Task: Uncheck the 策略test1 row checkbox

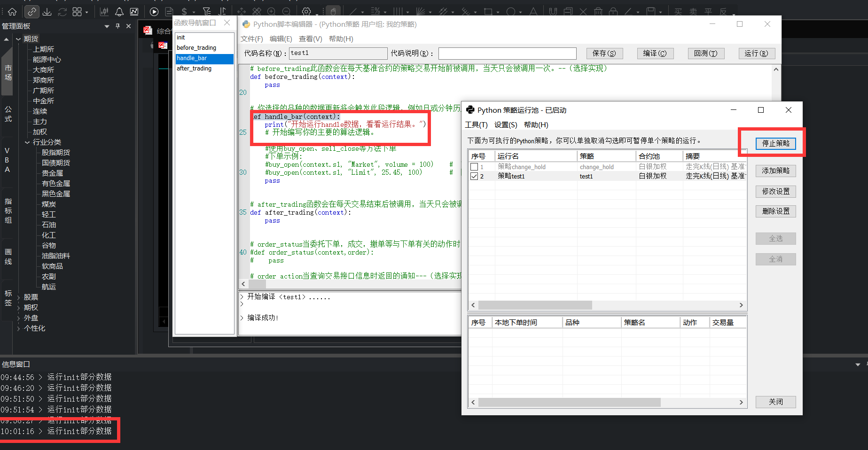Action: (474, 176)
